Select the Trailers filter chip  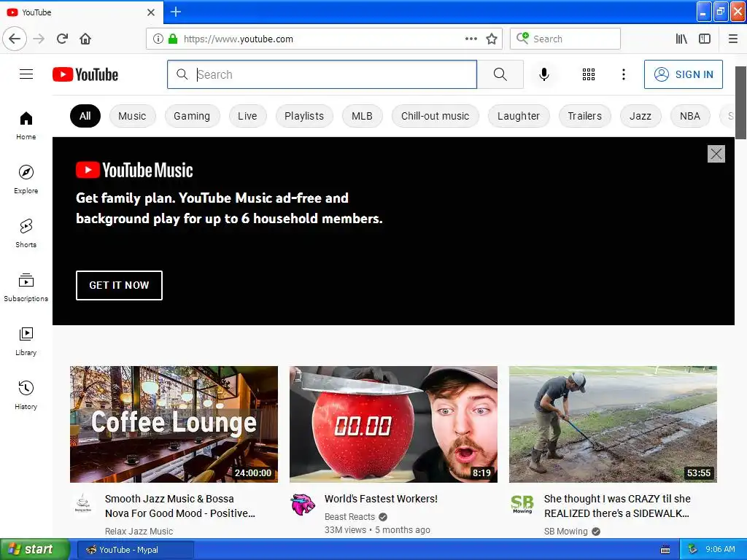(584, 116)
